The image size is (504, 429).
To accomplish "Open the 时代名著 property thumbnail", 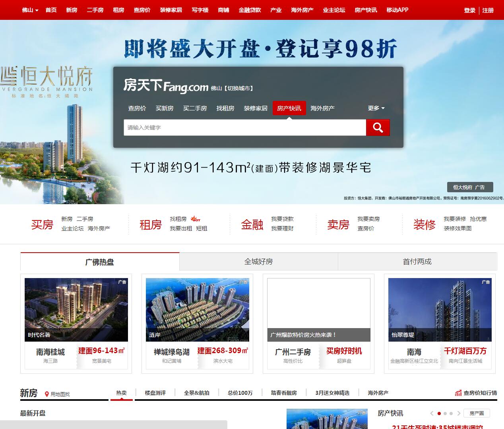I will point(76,310).
